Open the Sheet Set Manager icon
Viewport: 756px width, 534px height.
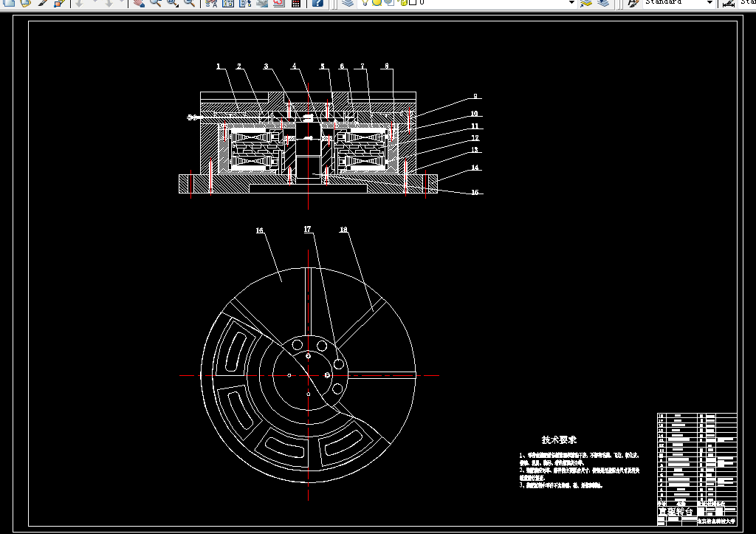pyautogui.click(x=262, y=3)
